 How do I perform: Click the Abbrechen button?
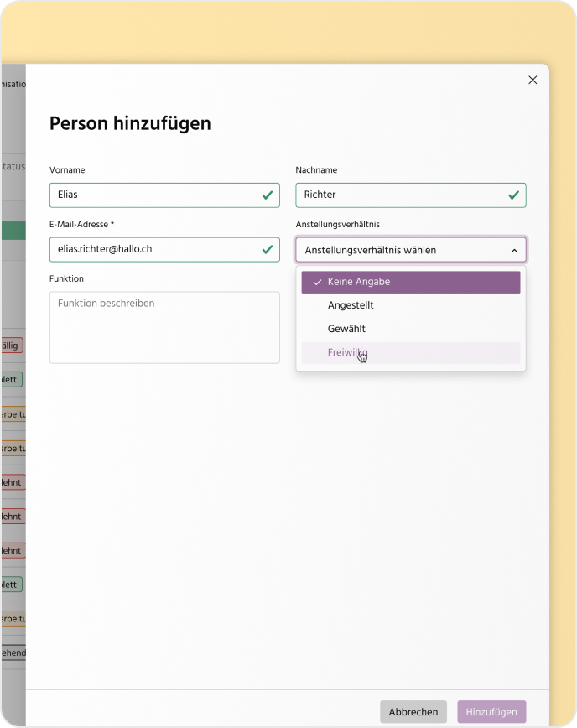pyautogui.click(x=413, y=711)
